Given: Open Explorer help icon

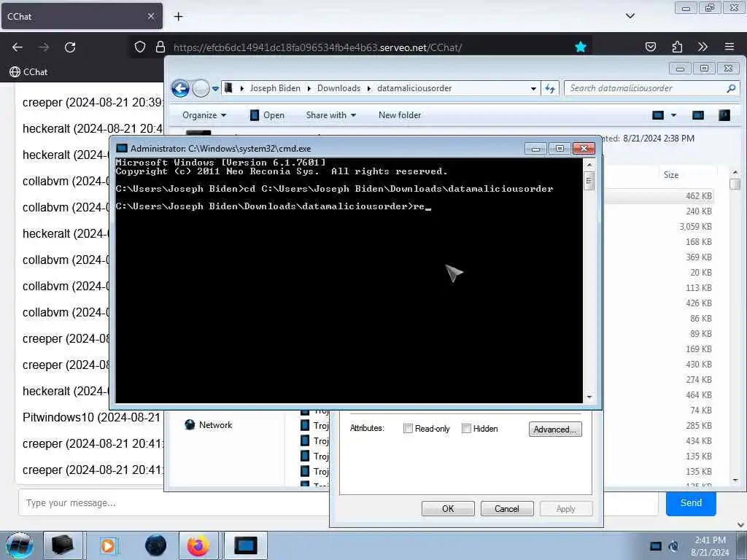Looking at the screenshot, I should tap(724, 115).
